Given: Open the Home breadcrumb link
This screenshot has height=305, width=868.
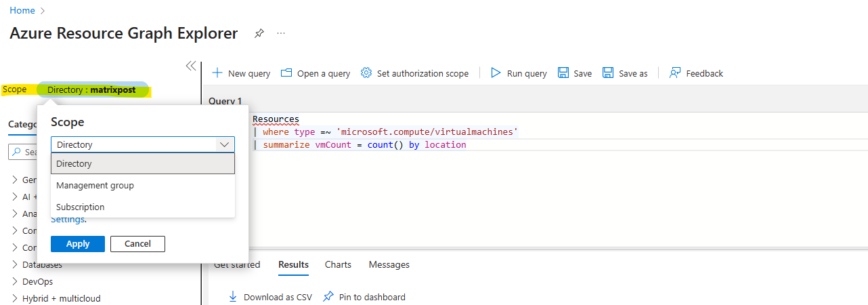Looking at the screenshot, I should click(22, 11).
